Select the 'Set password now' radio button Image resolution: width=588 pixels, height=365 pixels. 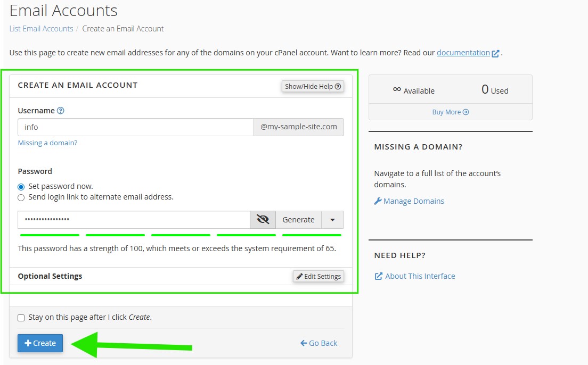(21, 187)
